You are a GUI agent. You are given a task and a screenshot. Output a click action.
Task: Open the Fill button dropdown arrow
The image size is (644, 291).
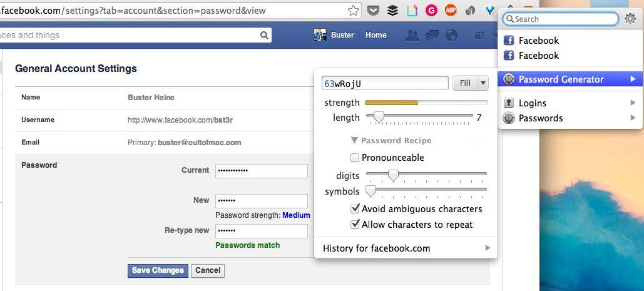pos(483,83)
